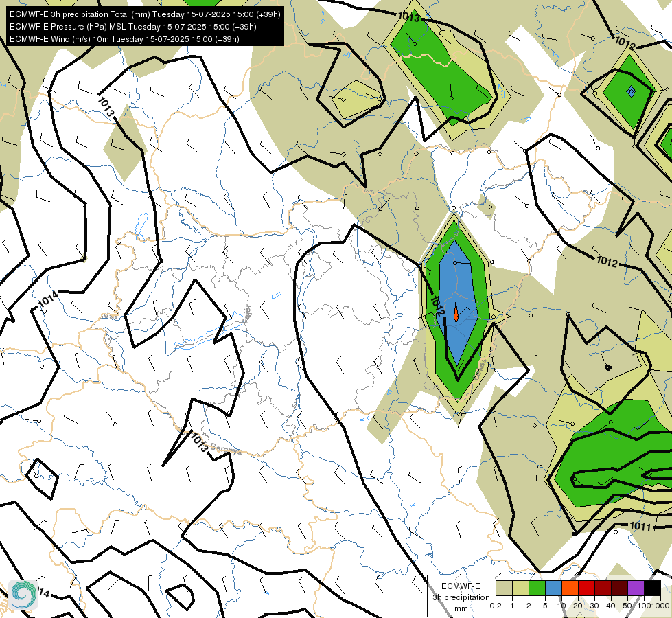
Task: Click the 'Pressure (hPa) MSL' header line
Action: pos(133,27)
